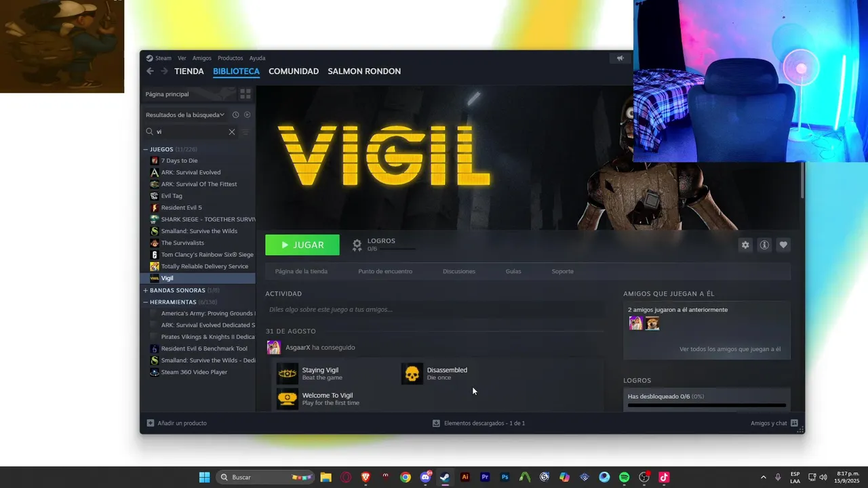Go back with the left arrow
This screenshot has height=488, width=868.
point(151,71)
